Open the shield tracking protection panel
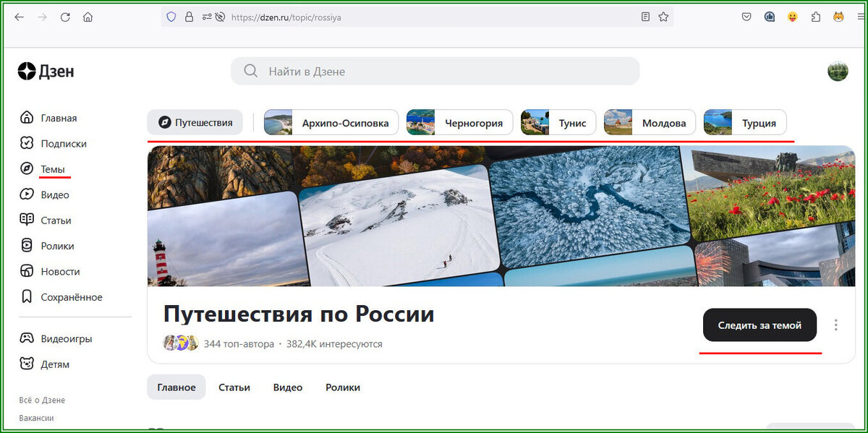Viewport: 868px width, 433px height. pos(171,16)
